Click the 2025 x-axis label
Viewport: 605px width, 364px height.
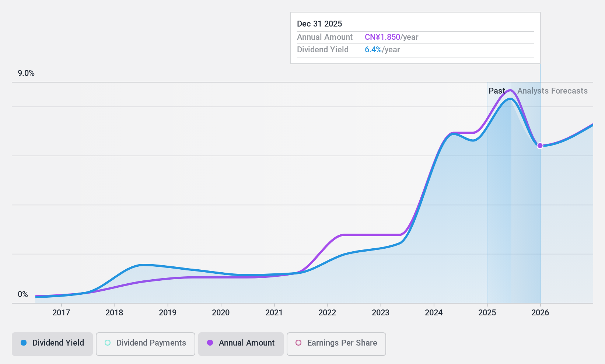(487, 313)
